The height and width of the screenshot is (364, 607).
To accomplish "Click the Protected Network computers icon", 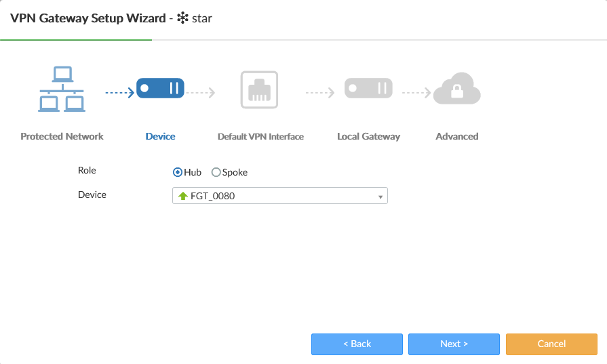I will click(62, 89).
